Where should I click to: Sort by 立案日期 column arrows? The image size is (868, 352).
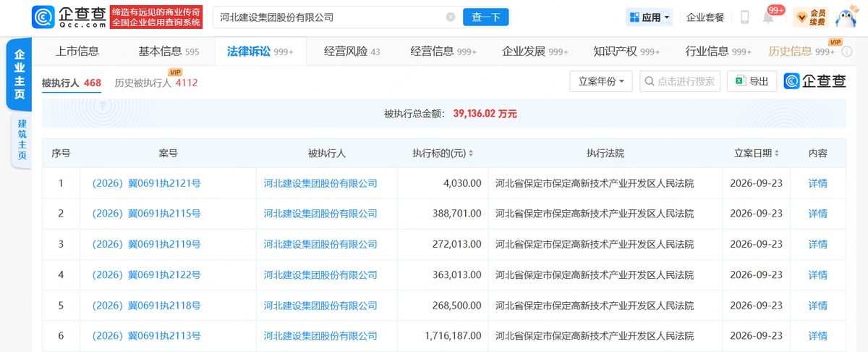[777, 154]
